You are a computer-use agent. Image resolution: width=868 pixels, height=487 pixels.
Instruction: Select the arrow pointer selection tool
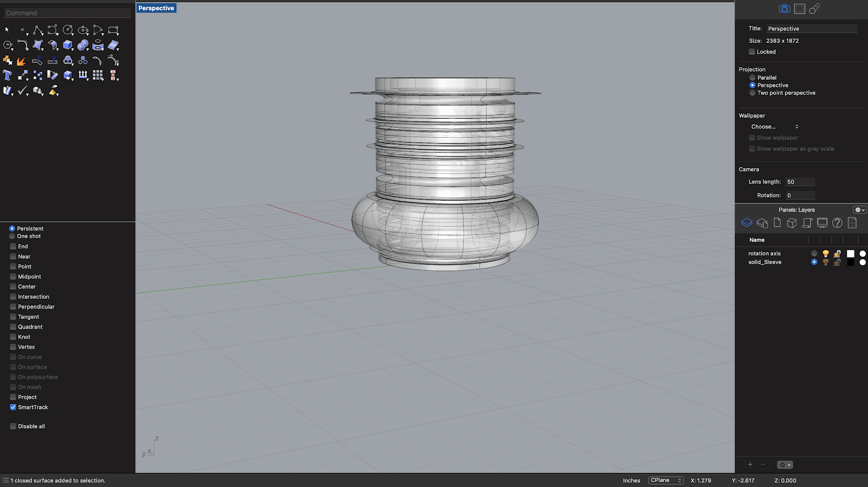pyautogui.click(x=7, y=30)
